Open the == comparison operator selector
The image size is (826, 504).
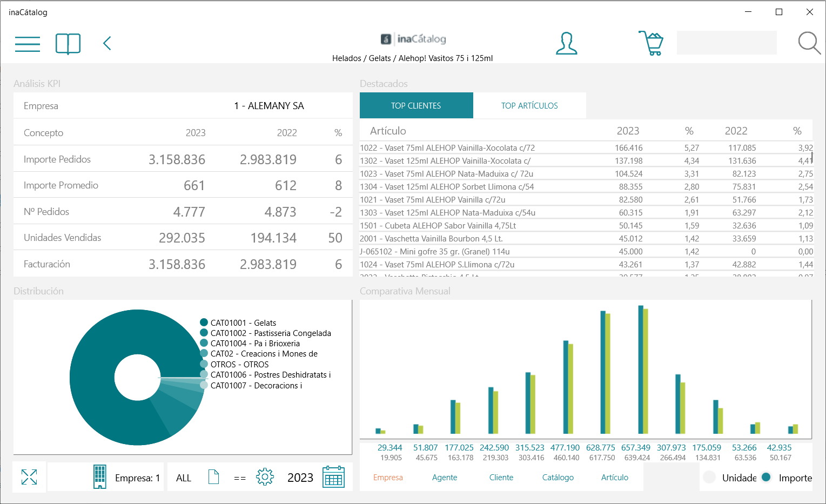(x=240, y=478)
